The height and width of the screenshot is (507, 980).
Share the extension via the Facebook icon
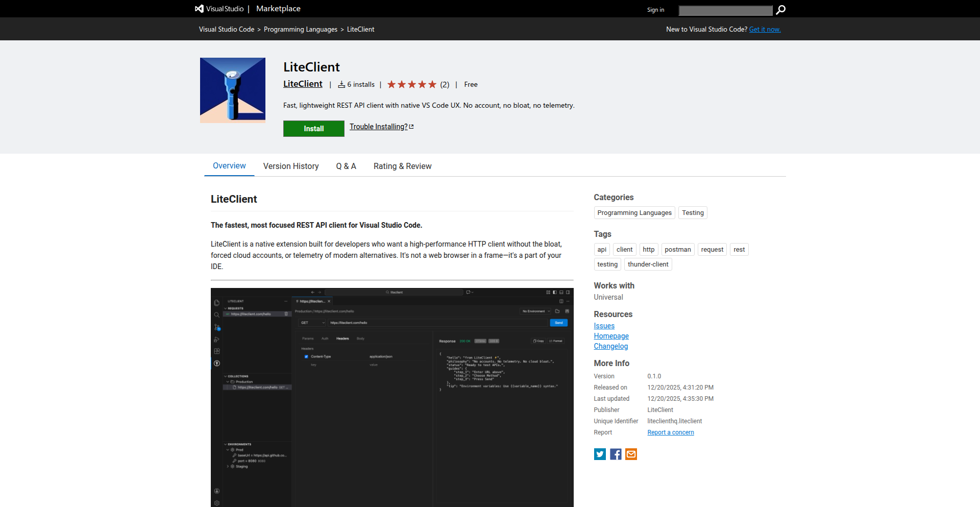click(x=615, y=454)
